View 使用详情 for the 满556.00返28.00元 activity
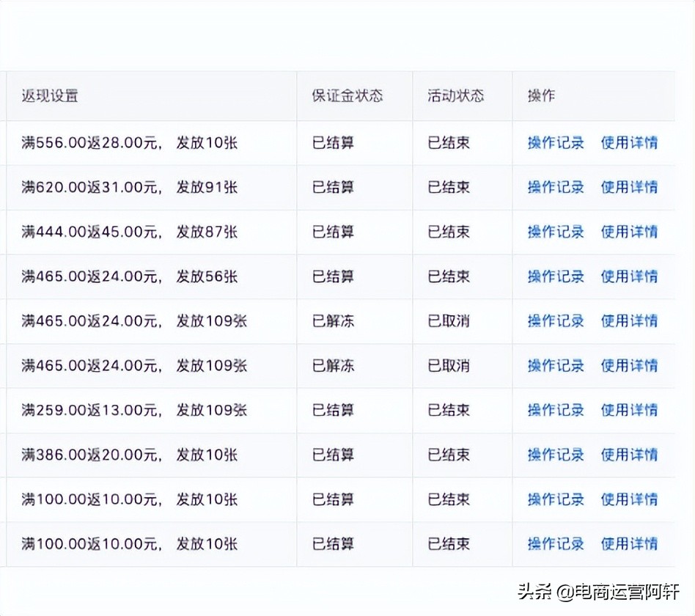 [x=630, y=143]
